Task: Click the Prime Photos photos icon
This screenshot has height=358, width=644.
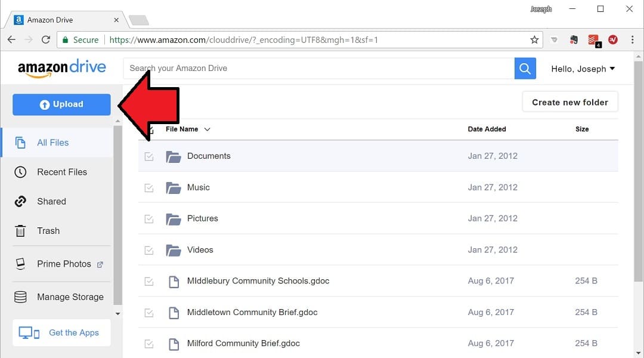Action: click(20, 264)
